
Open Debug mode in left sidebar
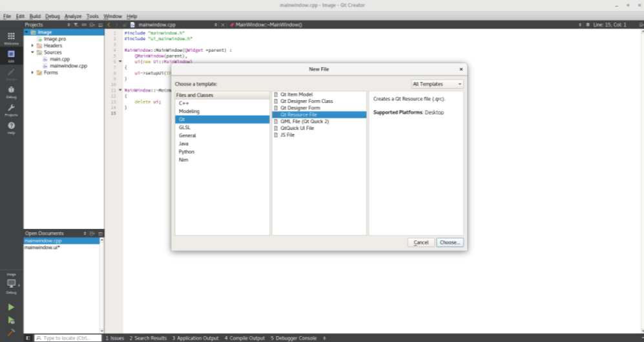coord(11,92)
